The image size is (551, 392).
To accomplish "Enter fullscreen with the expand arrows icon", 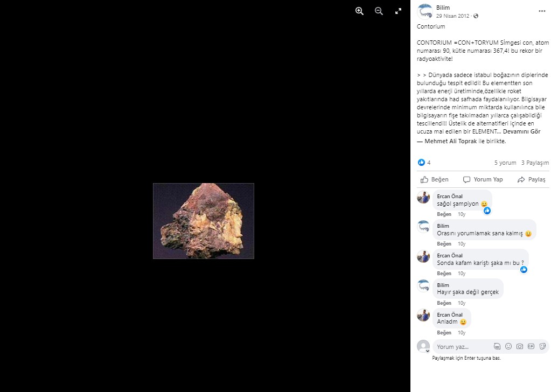I will pos(399,11).
